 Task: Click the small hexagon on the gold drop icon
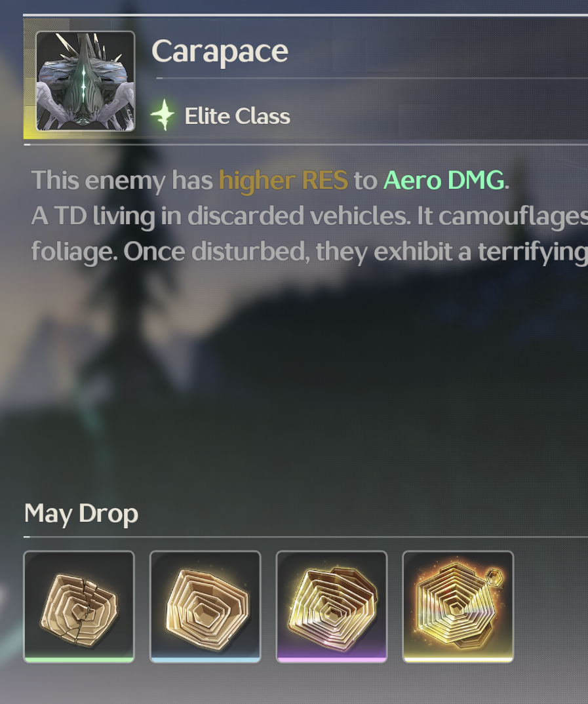(495, 577)
